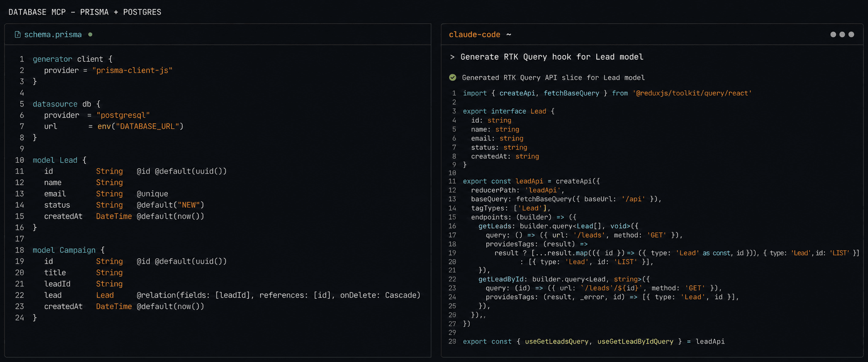This screenshot has height=362, width=868.
Task: Click the '@reduxjs/toolkit/query/react' import path
Action: point(692,93)
